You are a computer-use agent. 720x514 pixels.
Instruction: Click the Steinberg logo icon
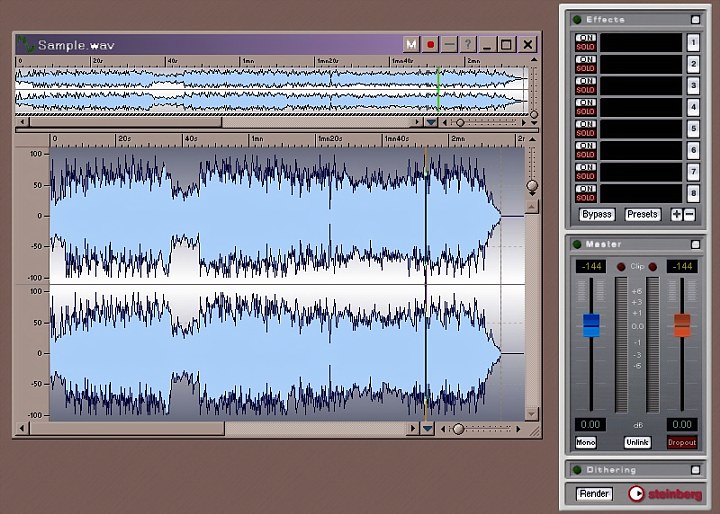coord(637,494)
